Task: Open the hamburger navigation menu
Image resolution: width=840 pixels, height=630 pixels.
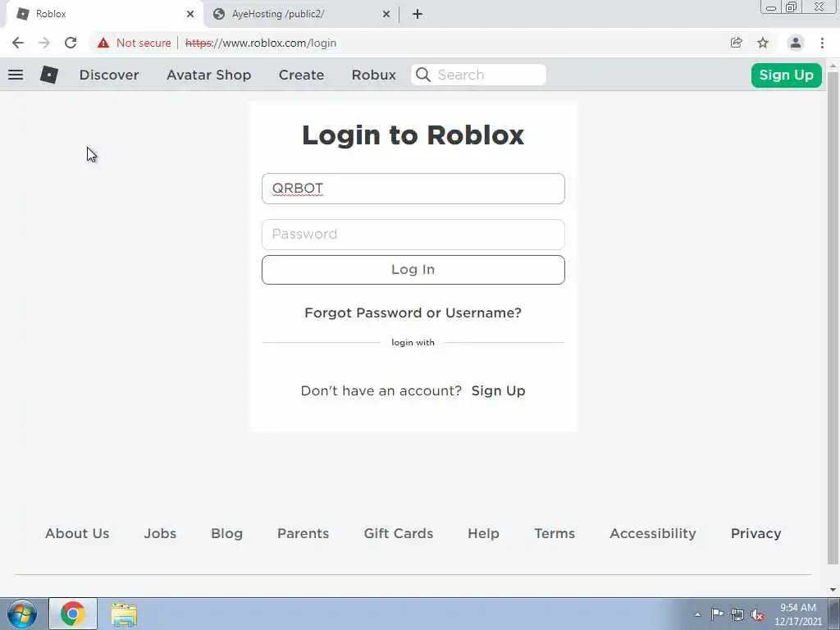Action: click(16, 75)
